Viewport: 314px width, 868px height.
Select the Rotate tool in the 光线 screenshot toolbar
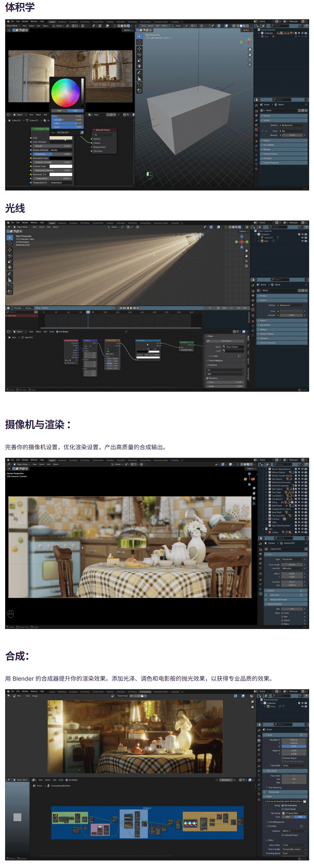tap(10, 256)
